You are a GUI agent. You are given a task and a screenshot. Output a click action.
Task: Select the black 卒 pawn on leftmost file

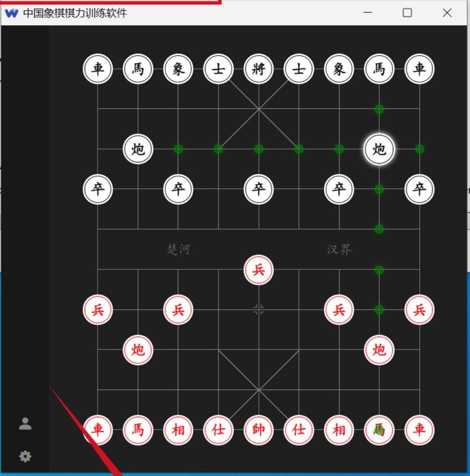pyautogui.click(x=98, y=189)
